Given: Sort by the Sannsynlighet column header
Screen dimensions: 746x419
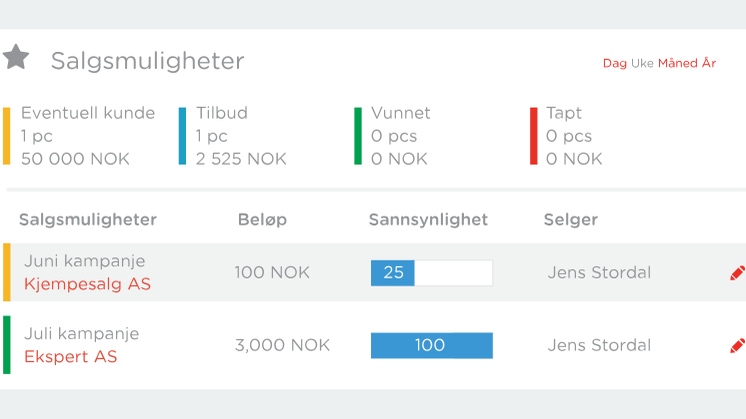Looking at the screenshot, I should [x=428, y=220].
